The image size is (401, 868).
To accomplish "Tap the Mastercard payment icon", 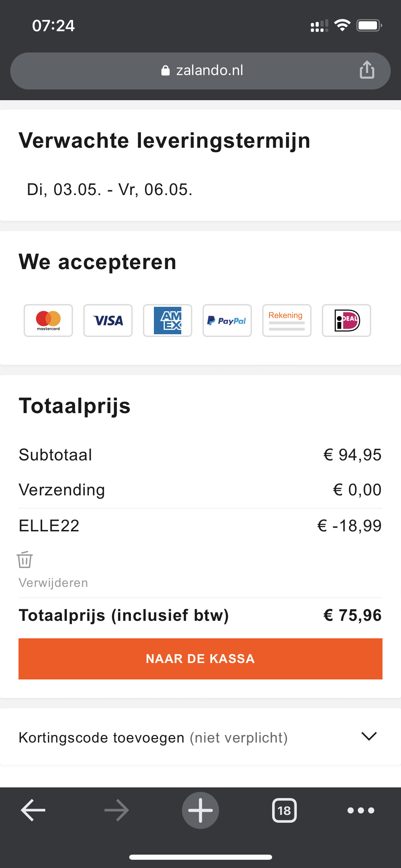I will click(48, 321).
